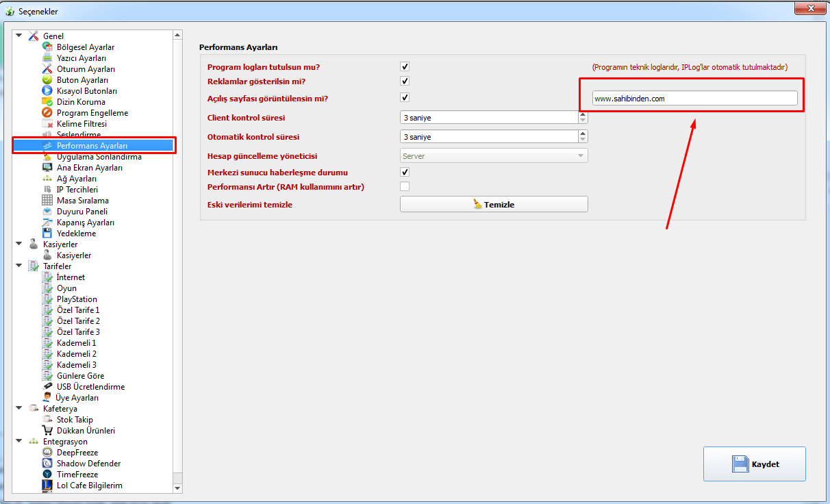The width and height of the screenshot is (830, 504).
Task: Click the TimeFreeze icon
Action: point(47,475)
